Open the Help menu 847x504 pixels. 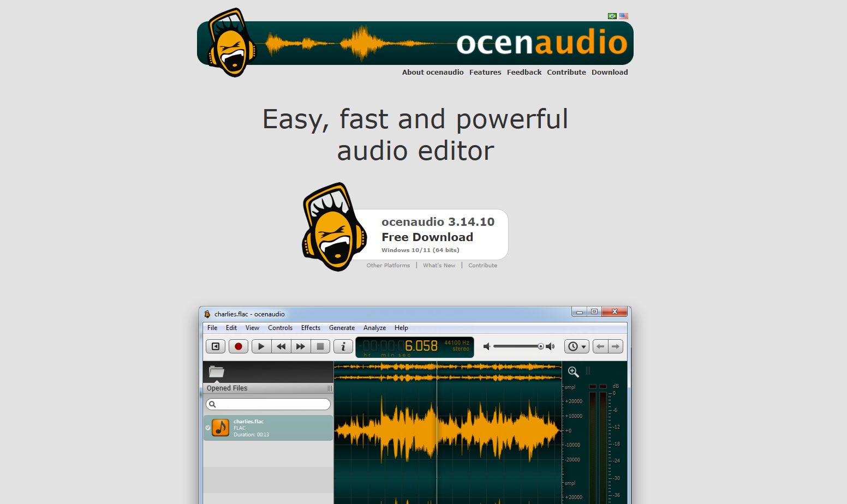coord(401,328)
